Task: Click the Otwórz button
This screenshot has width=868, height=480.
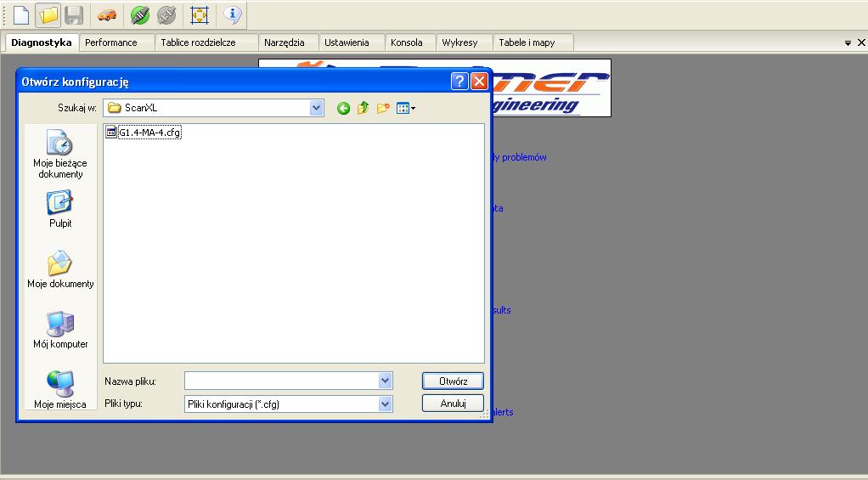Action: (453, 381)
